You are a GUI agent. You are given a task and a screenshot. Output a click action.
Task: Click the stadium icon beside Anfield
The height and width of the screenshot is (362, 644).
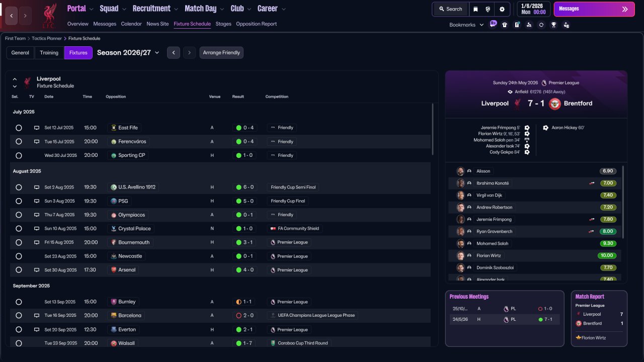(x=510, y=92)
